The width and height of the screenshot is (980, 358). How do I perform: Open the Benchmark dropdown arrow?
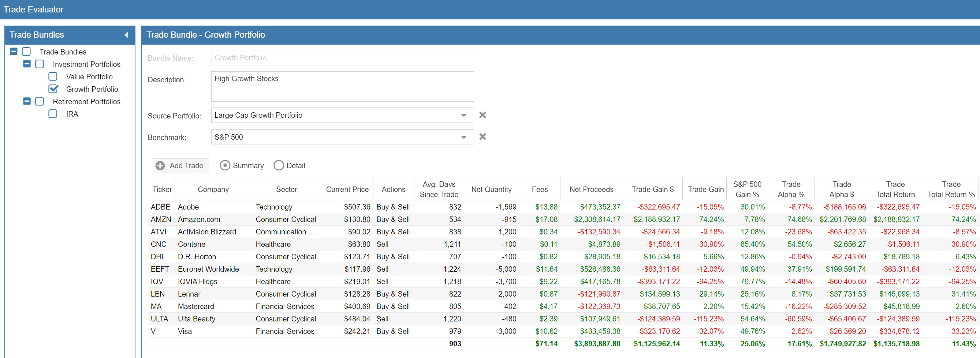click(x=463, y=137)
